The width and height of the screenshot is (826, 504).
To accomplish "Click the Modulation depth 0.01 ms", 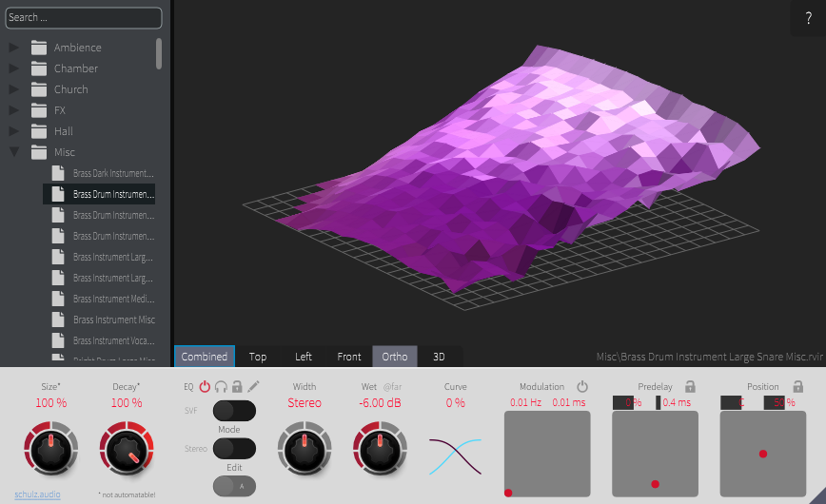I will point(569,402).
